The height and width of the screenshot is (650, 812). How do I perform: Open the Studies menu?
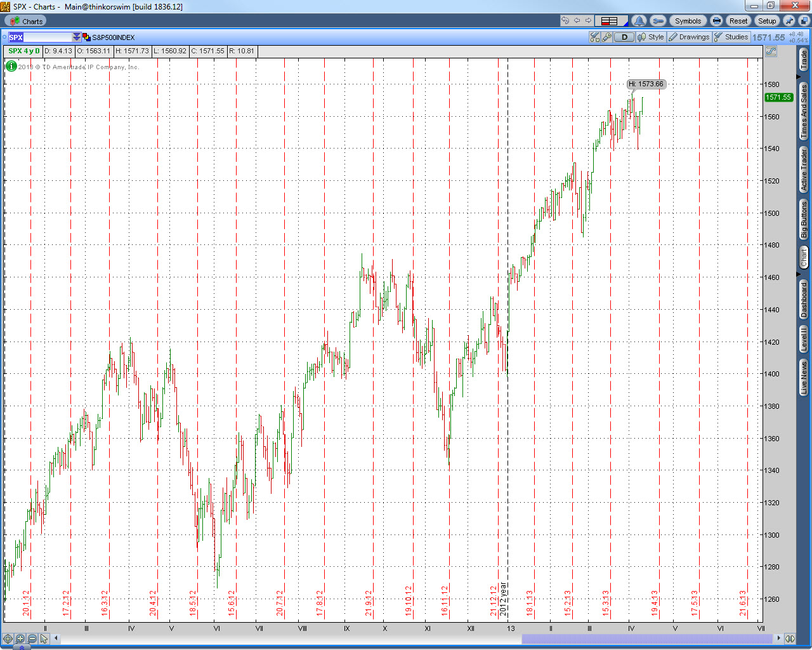tap(731, 37)
